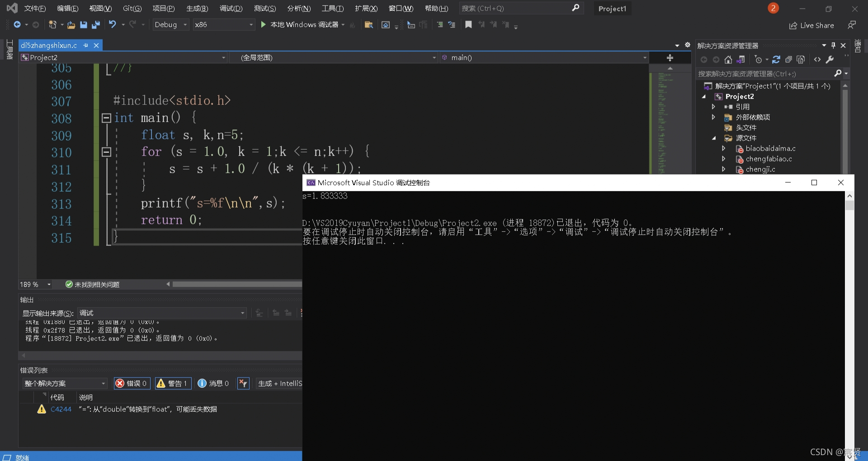Click the Solution Explorer Home icon
This screenshot has width=868, height=461.
pos(728,60)
